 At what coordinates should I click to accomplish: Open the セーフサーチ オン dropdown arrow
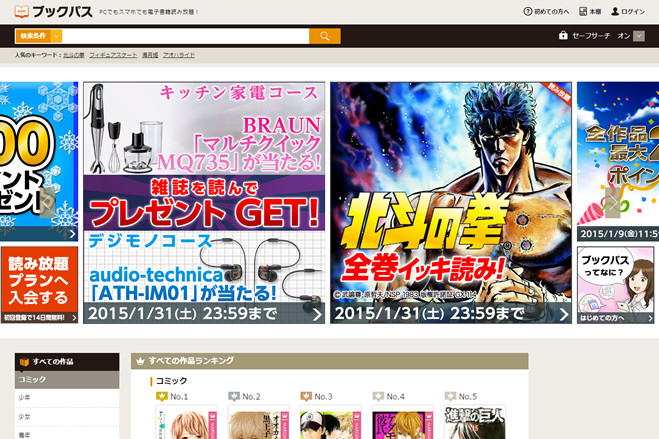coord(639,36)
